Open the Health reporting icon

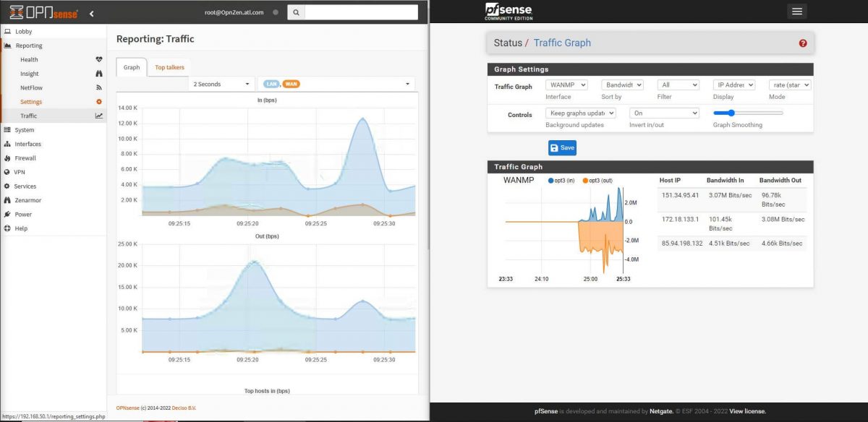[98, 59]
